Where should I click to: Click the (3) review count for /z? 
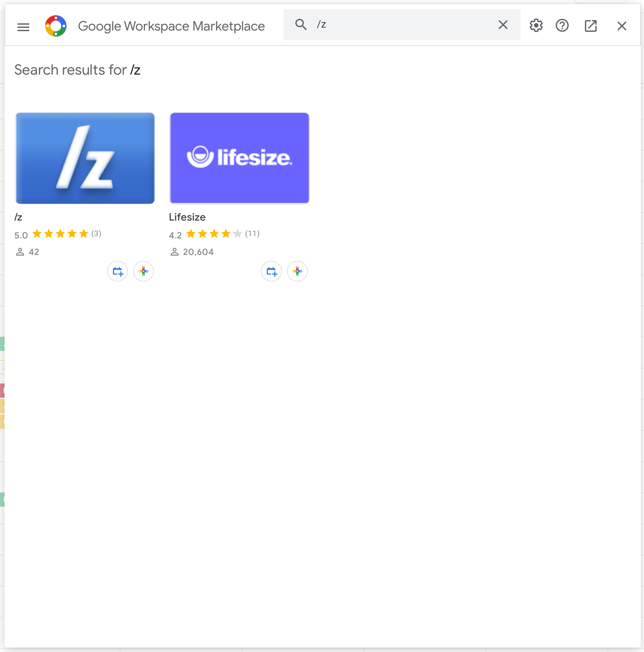click(96, 234)
